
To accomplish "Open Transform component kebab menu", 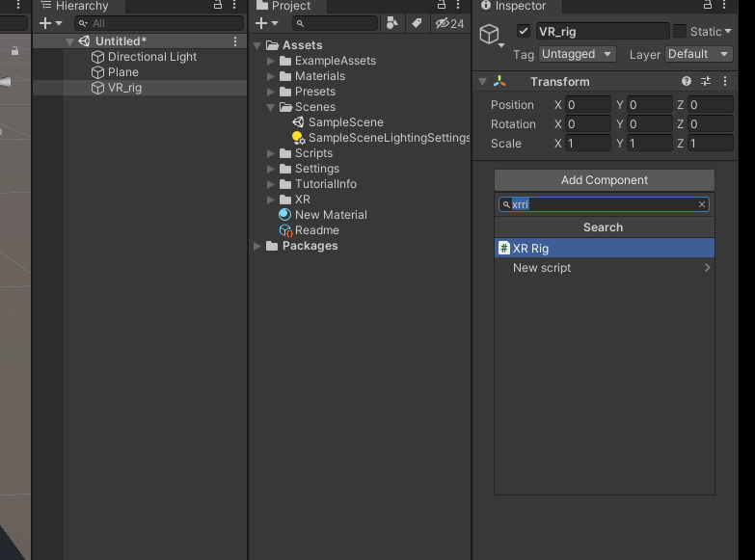I will pyautogui.click(x=725, y=81).
